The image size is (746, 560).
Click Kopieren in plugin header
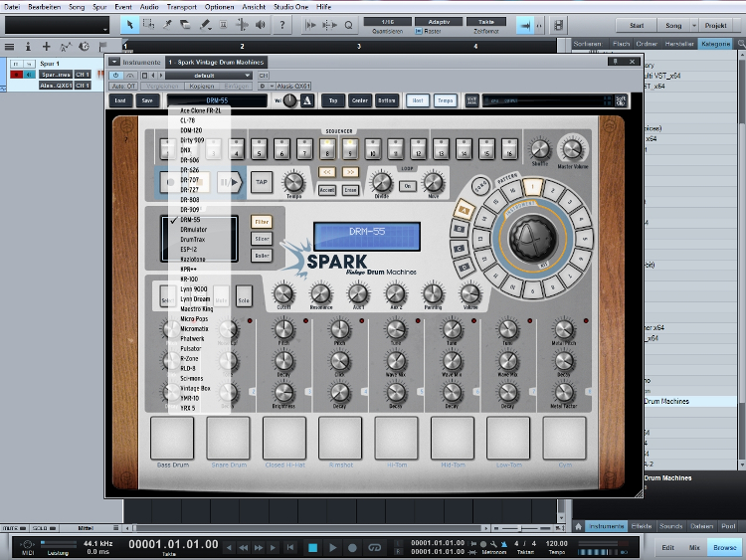click(202, 87)
